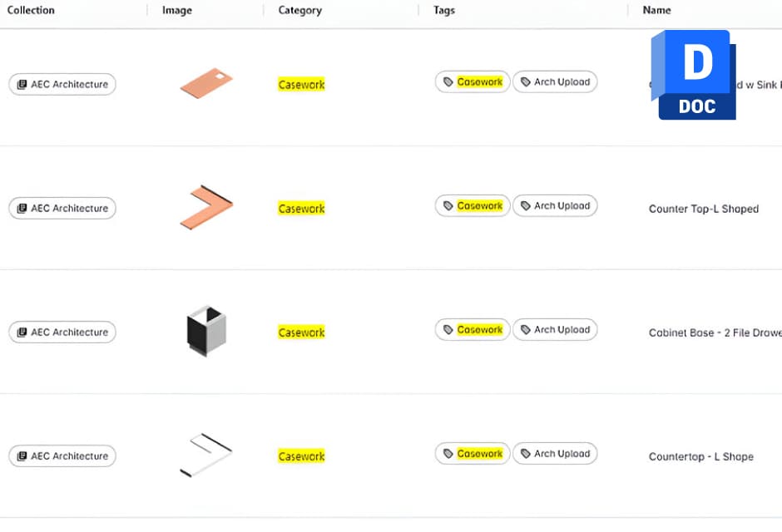This screenshot has width=782, height=532.
Task: Click the Name column header
Action: [x=656, y=10]
